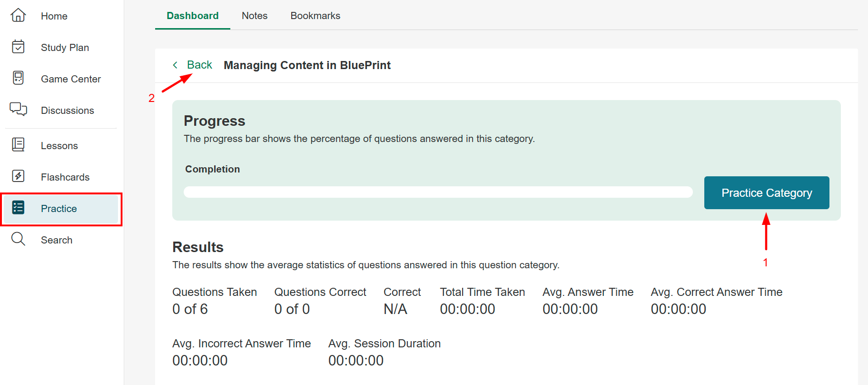Navigate to Game Center in sidebar
The image size is (868, 385).
pyautogui.click(x=70, y=79)
